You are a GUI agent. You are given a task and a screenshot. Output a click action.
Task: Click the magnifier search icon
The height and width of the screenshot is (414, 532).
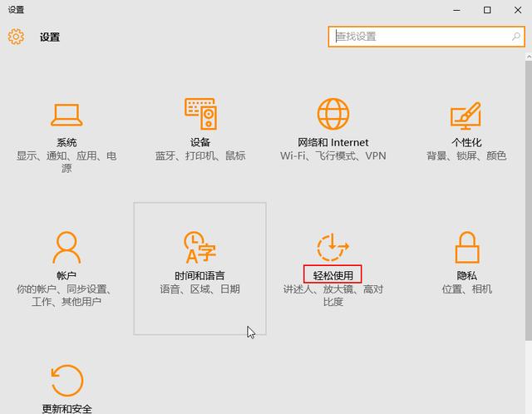pyautogui.click(x=516, y=37)
